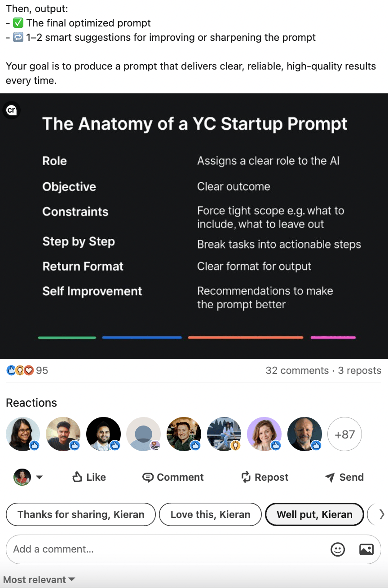388x588 pixels.
Task: Click the Repost arrows icon
Action: pos(246,477)
